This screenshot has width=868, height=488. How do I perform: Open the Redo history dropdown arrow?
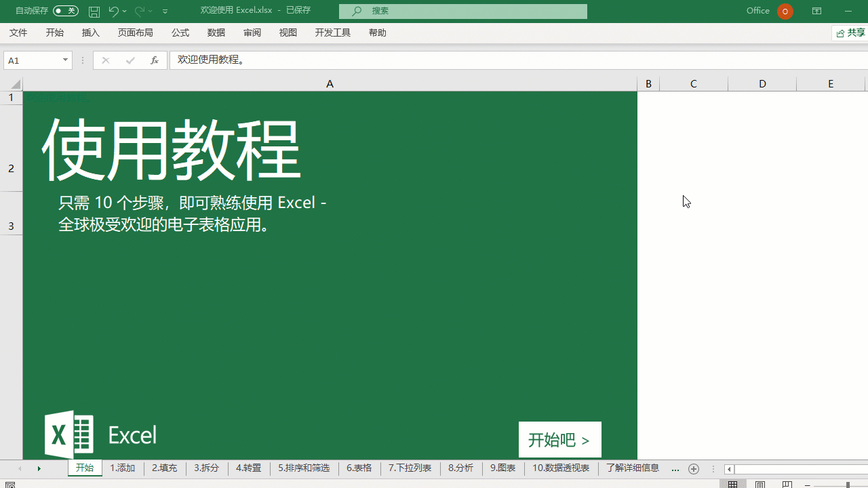pyautogui.click(x=151, y=11)
